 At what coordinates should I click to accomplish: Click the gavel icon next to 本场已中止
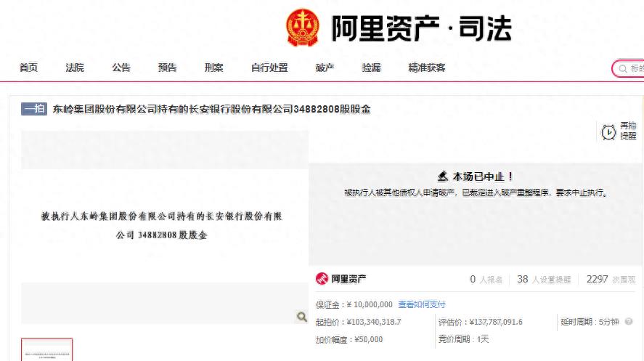pyautogui.click(x=443, y=177)
